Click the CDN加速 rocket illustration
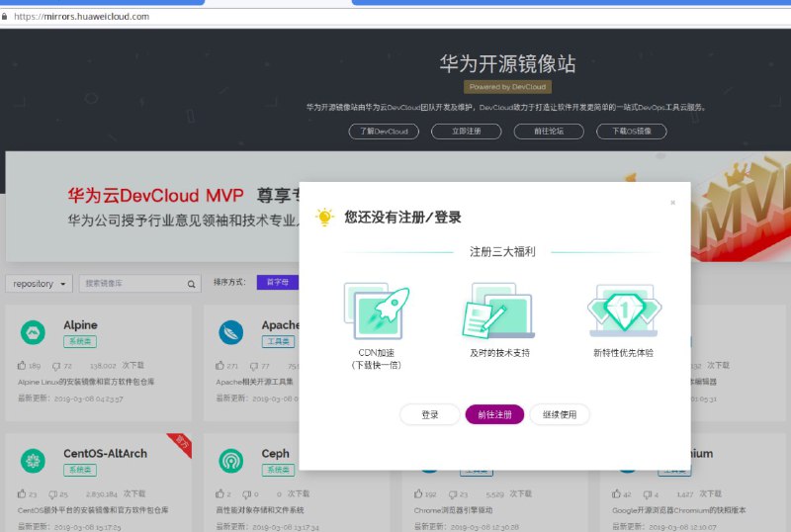 point(377,310)
